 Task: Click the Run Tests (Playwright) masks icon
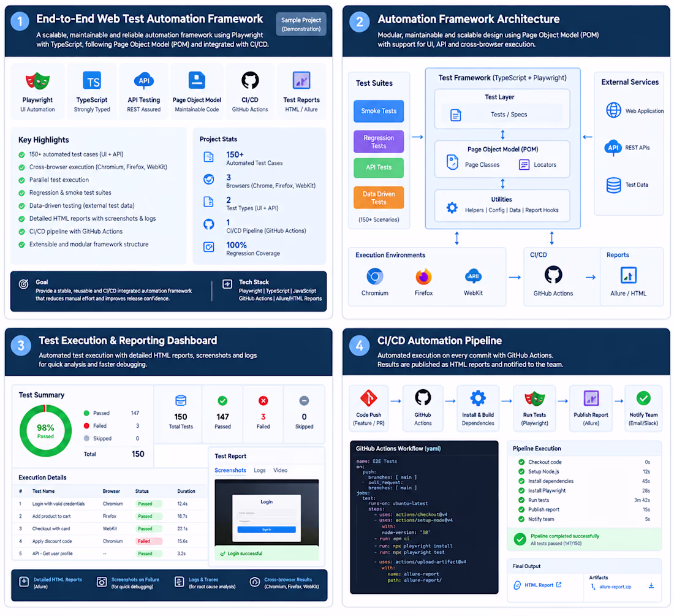(535, 398)
